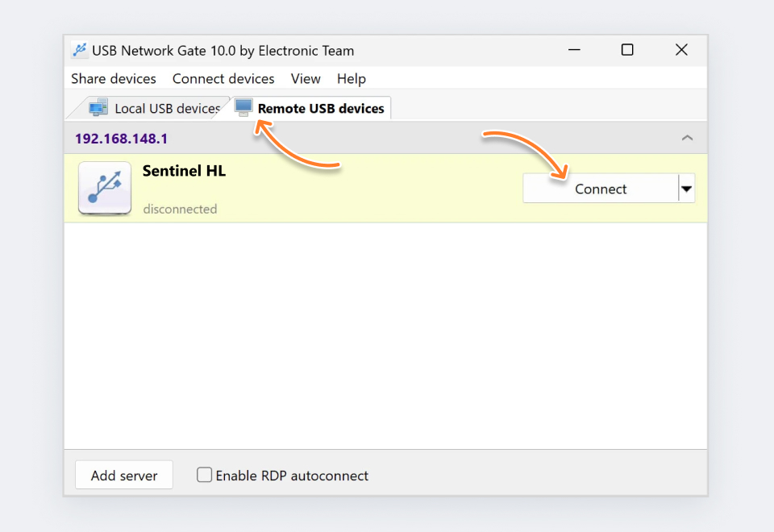The image size is (774, 532).
Task: Click the Add server button
Action: tap(123, 475)
